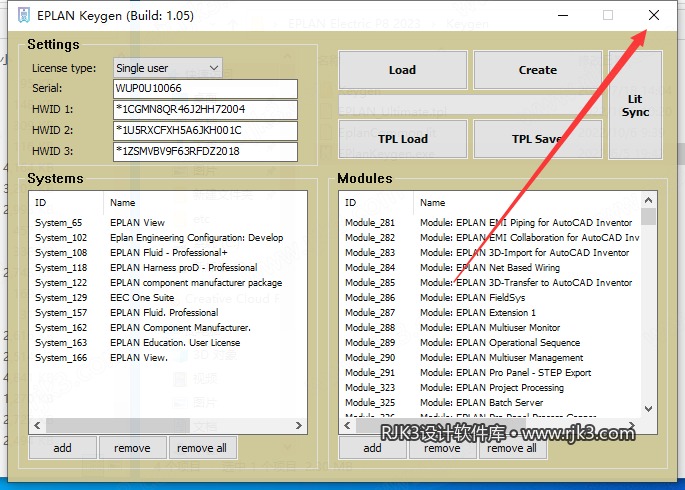Screen dimensions: 685x490
Task: Select Module_285 3D-Transfer row
Action: [x=490, y=283]
